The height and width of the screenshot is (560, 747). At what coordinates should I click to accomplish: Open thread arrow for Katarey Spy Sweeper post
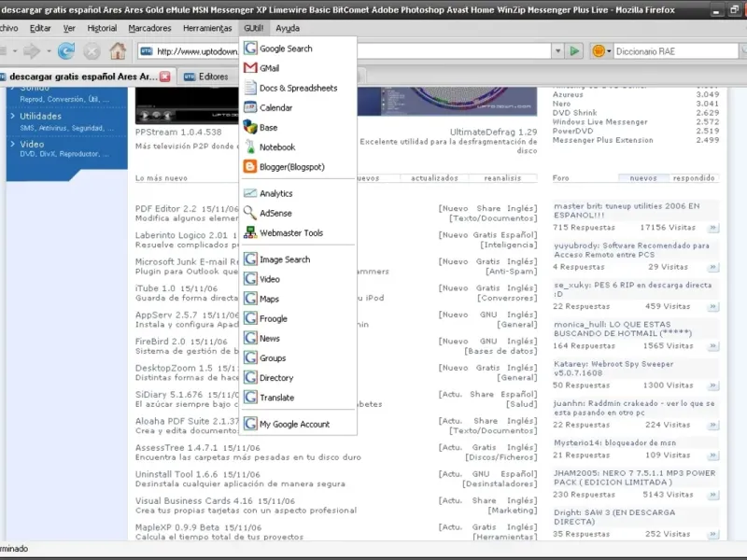point(712,385)
